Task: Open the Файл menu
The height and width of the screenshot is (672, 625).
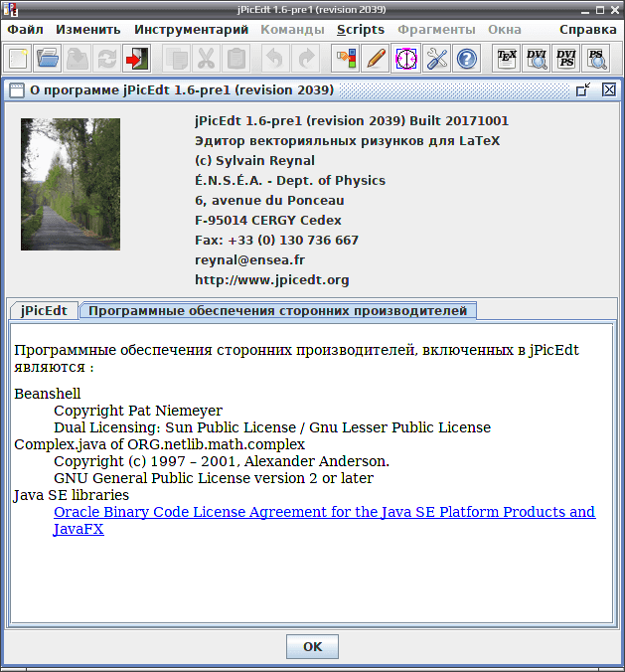Action: tap(25, 30)
